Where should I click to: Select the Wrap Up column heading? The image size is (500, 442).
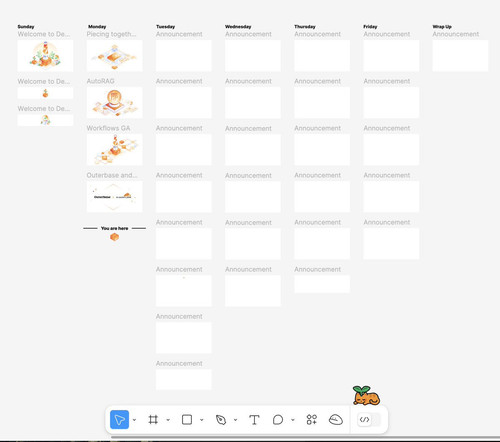(442, 27)
